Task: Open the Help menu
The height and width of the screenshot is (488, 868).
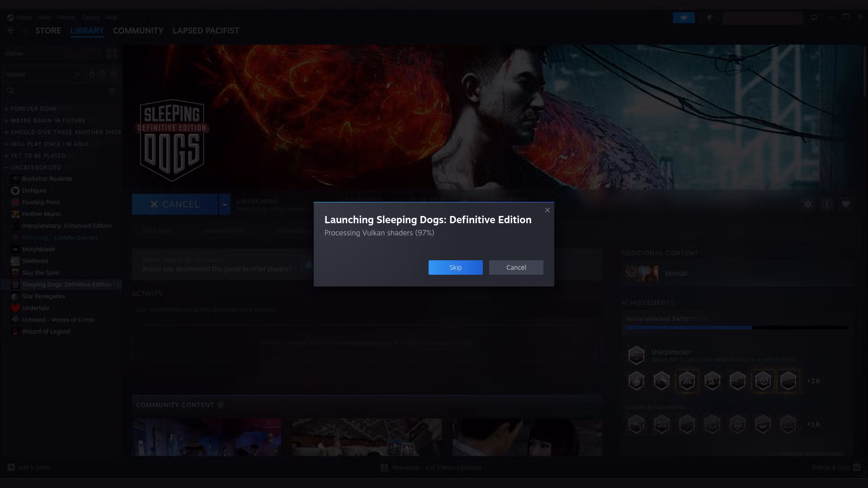Action: coord(111,18)
